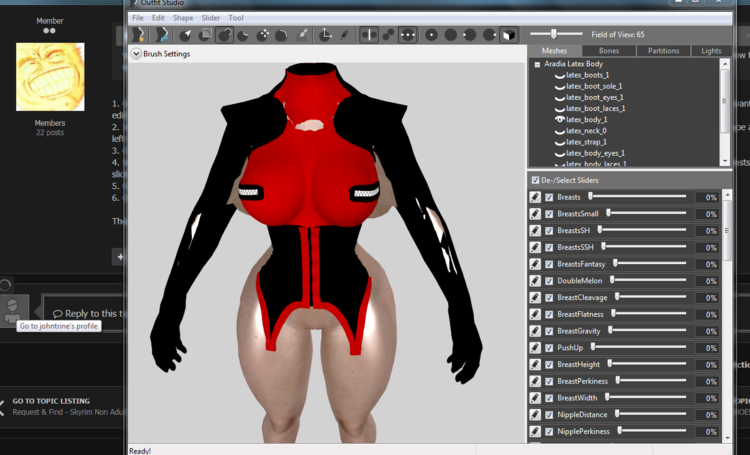Select the Move brush tool

pos(263,35)
